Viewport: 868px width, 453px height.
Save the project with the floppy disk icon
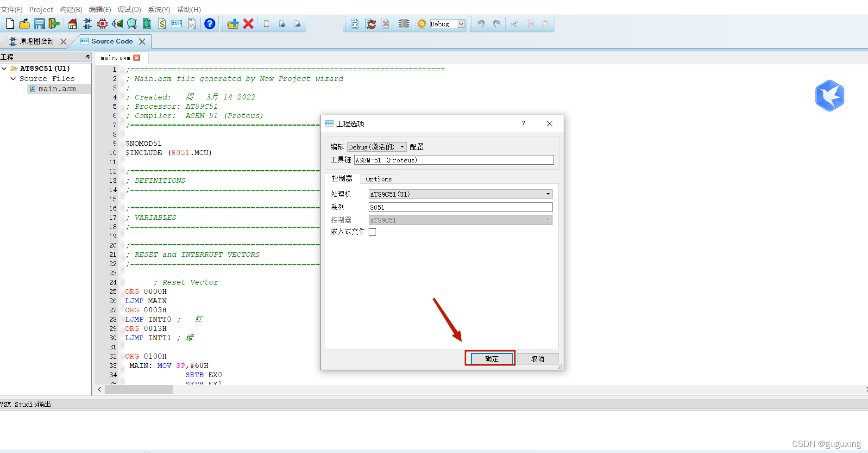tap(39, 24)
